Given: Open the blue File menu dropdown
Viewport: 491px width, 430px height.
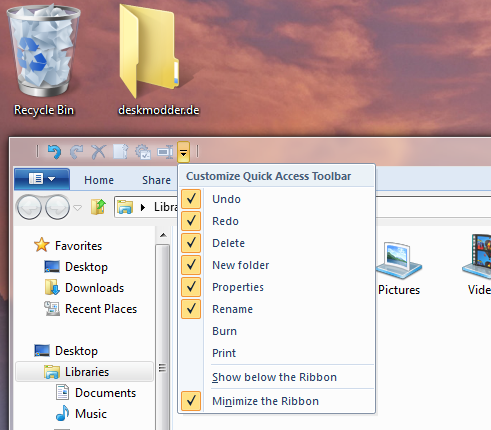Looking at the screenshot, I should [42, 179].
